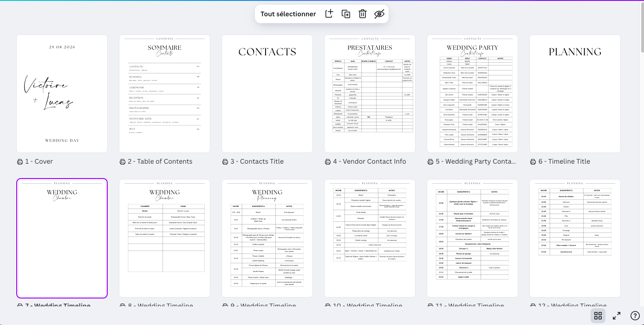Select the Prestataires vendor page thumbnail
This screenshot has height=325, width=644.
click(370, 93)
